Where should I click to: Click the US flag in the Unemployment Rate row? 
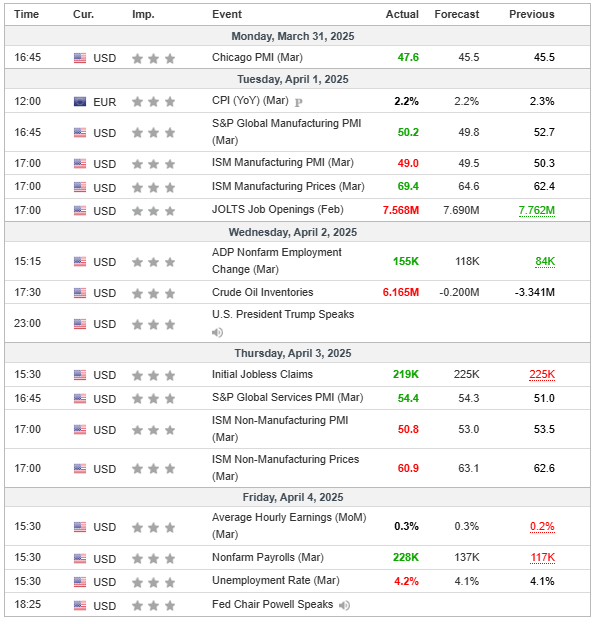pos(80,582)
